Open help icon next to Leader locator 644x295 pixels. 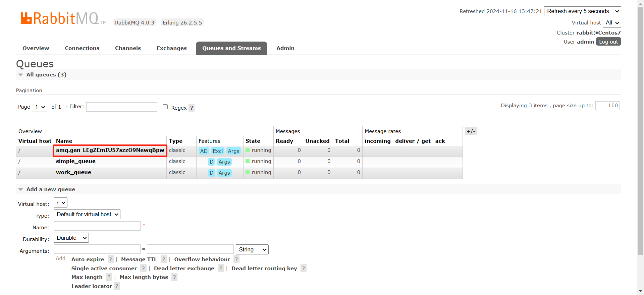coord(117,286)
